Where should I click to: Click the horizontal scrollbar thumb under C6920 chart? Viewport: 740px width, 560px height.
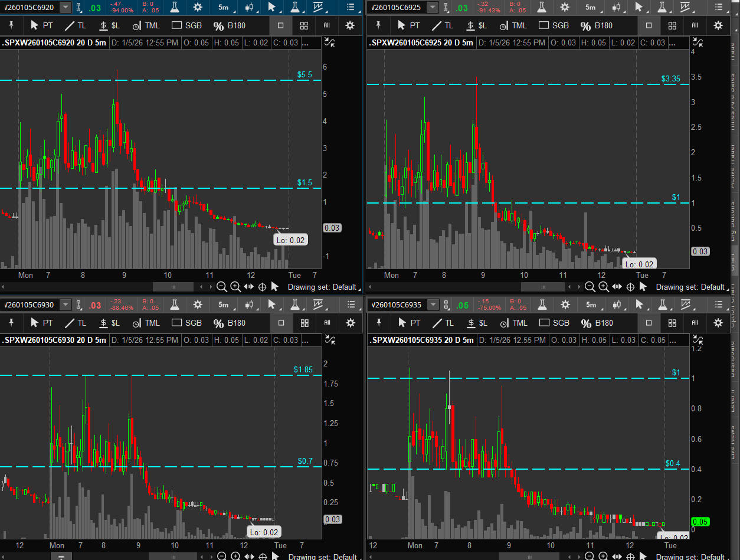(173, 287)
